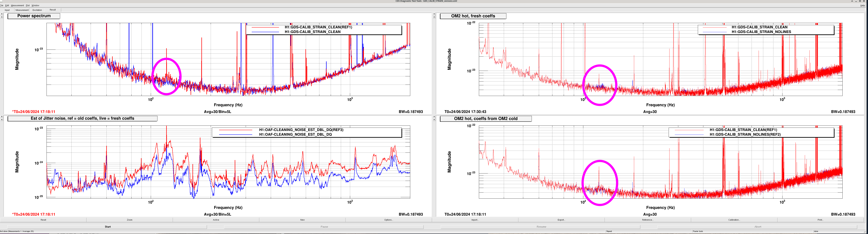Click GDS-CALIB_STRAIN_CLEAN(REF1) legend entry in Power spectrum
This screenshot has height=234, width=868.
318,27
